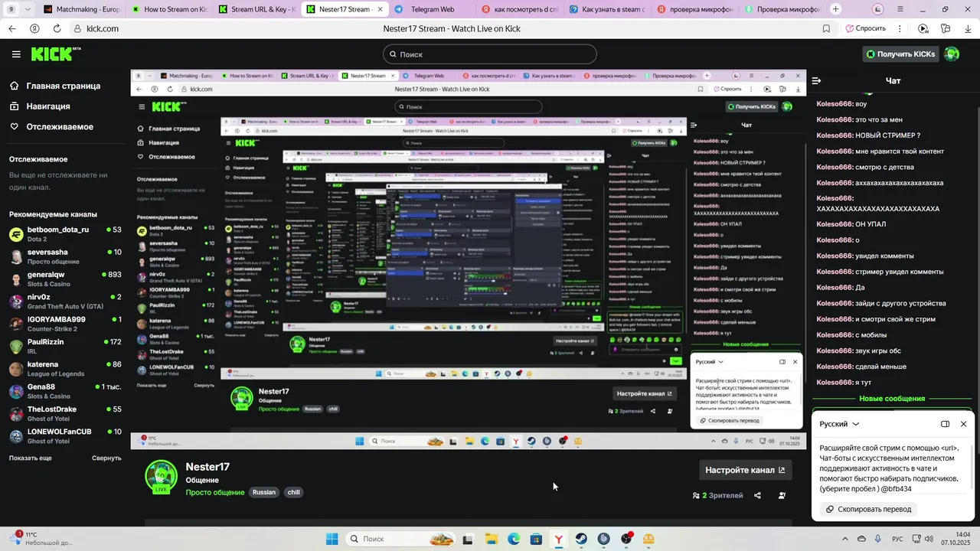Viewport: 980px width, 551px height.
Task: Click the Просто общение category link
Action: 215,492
